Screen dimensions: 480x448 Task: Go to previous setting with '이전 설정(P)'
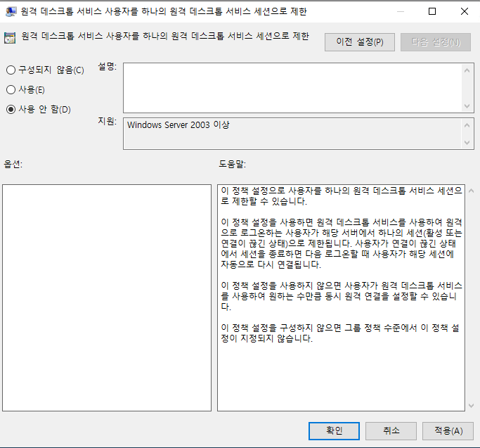(359, 42)
